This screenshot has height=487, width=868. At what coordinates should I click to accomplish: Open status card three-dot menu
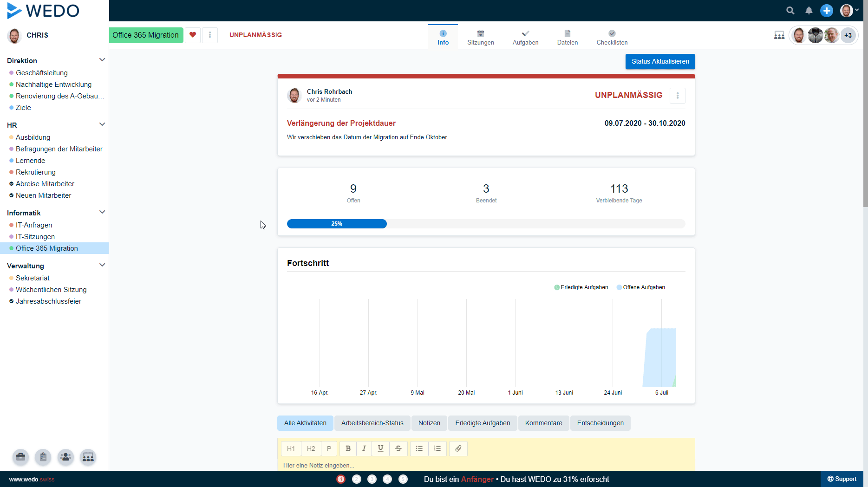678,96
